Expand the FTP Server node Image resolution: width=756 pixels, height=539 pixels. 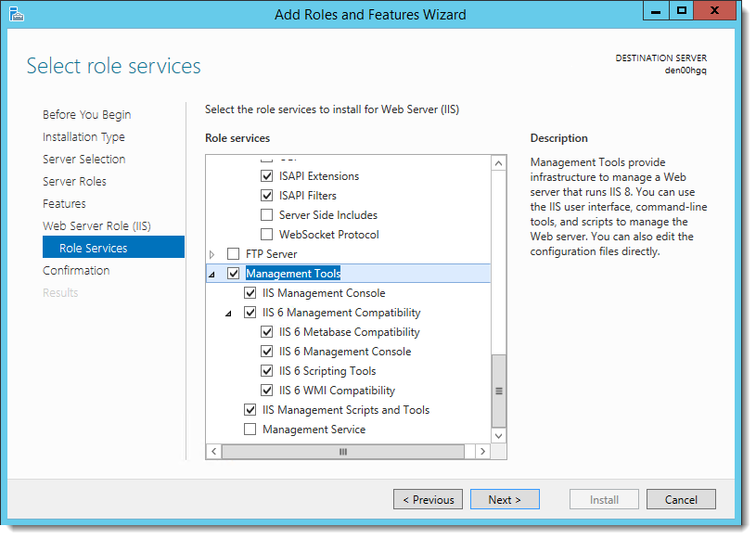(x=212, y=254)
